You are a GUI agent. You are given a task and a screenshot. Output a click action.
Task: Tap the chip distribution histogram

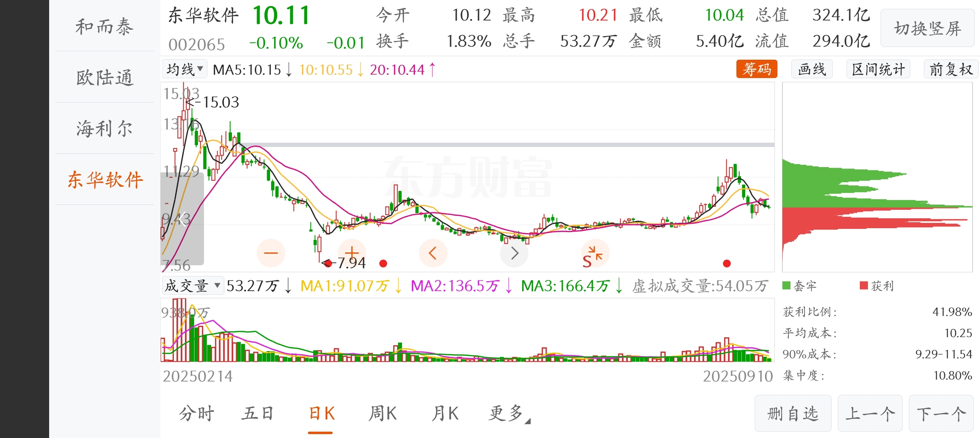877,177
